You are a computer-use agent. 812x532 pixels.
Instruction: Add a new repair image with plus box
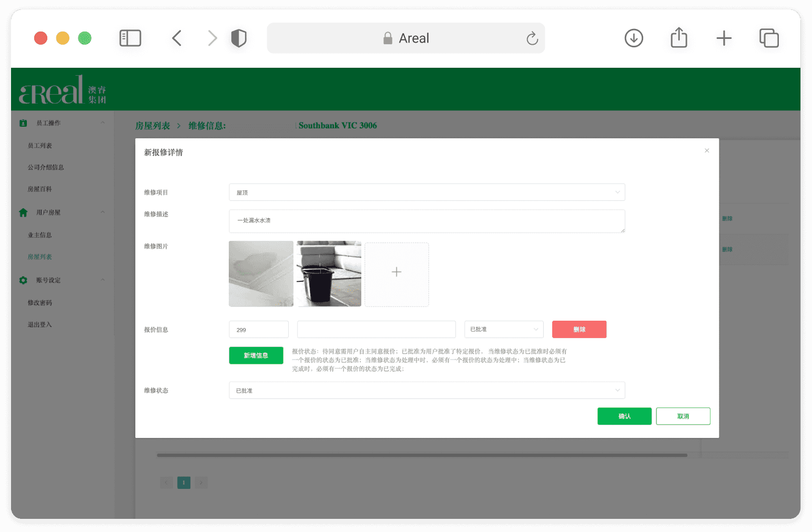click(x=397, y=274)
